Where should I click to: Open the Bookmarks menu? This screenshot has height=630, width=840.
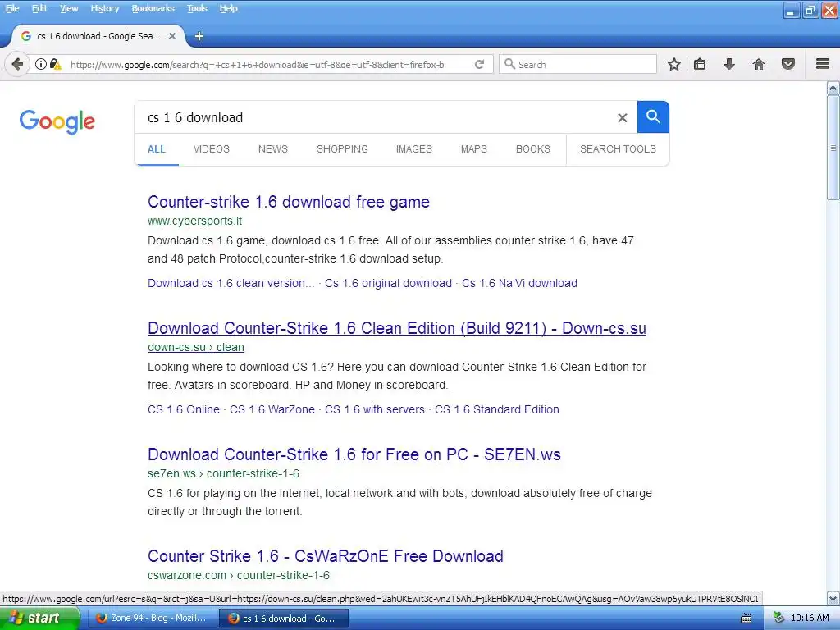[153, 8]
